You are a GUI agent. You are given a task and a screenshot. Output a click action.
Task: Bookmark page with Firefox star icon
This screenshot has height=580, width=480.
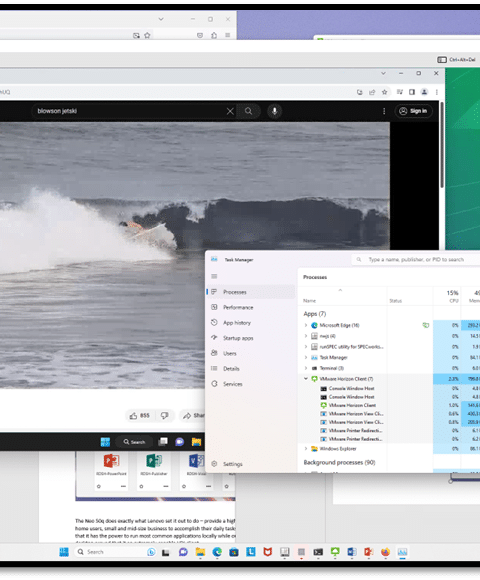click(x=147, y=36)
